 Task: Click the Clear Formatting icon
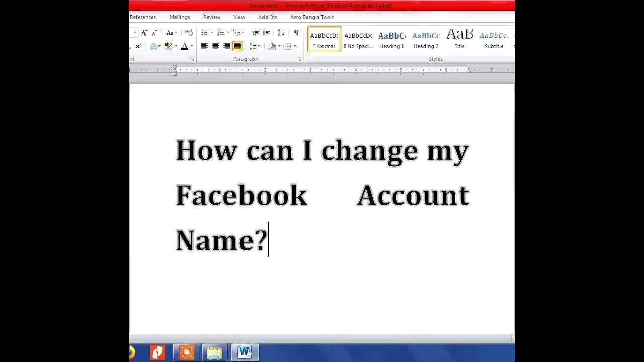click(x=189, y=33)
